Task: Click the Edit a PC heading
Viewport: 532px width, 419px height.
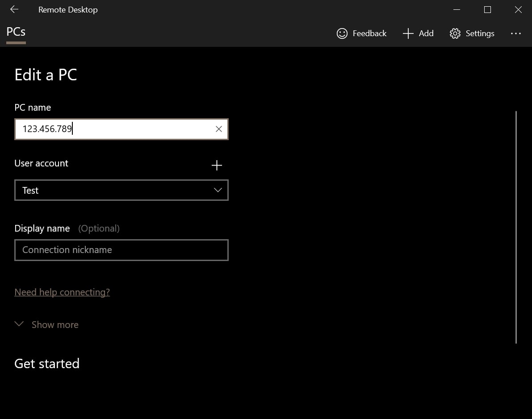Action: pos(46,75)
